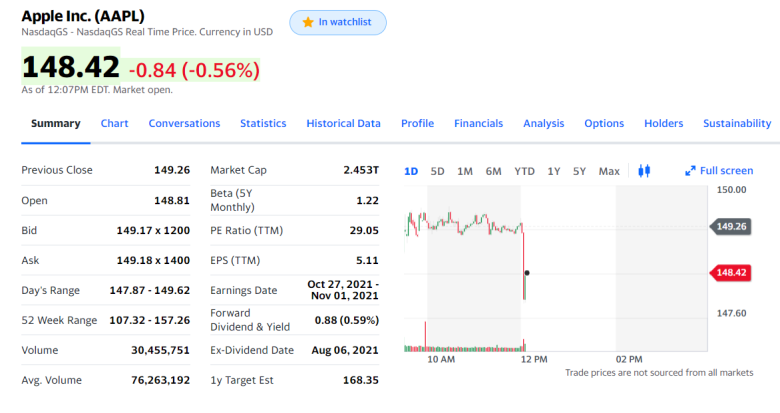The width and height of the screenshot is (780, 413).
Task: Select the Max chart range
Action: click(x=609, y=171)
